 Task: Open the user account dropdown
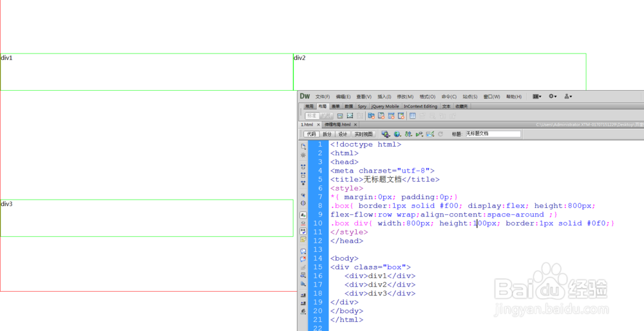coord(569,96)
